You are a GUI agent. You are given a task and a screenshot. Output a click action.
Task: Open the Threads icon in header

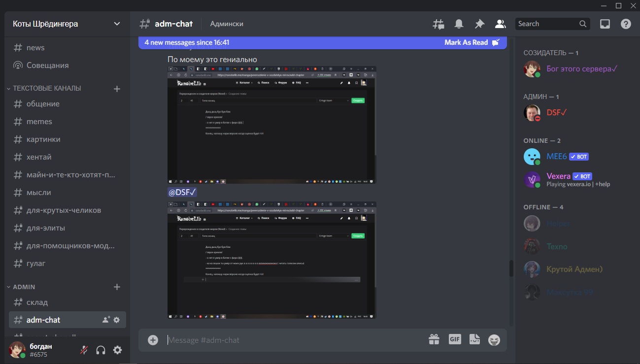(438, 24)
